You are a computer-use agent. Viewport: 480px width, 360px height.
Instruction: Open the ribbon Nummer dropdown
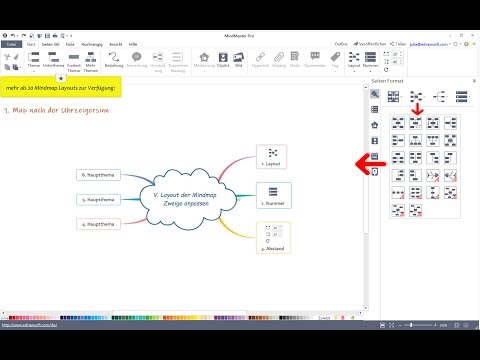pos(370,71)
